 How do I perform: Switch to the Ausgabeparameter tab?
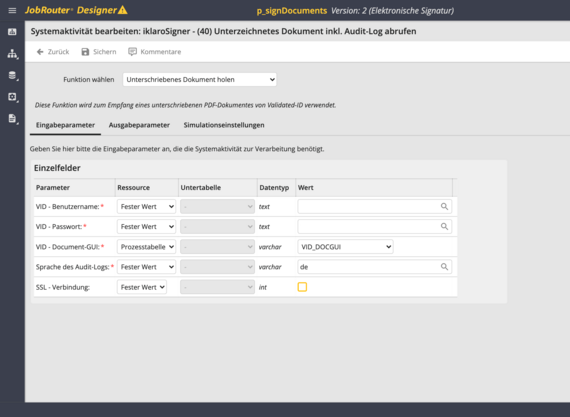139,125
